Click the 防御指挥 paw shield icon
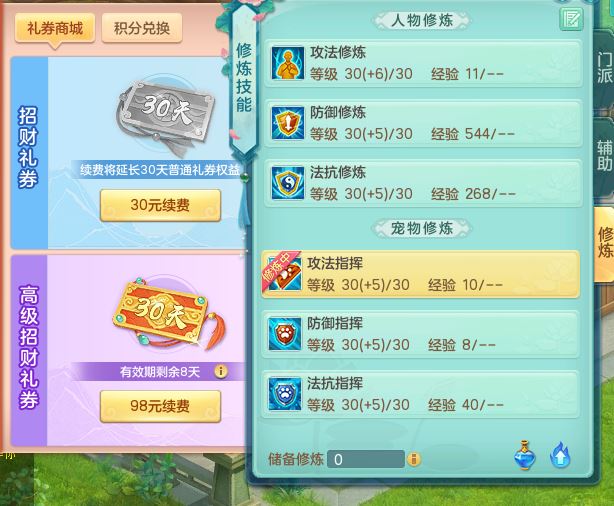This screenshot has height=506, width=614. [x=285, y=334]
